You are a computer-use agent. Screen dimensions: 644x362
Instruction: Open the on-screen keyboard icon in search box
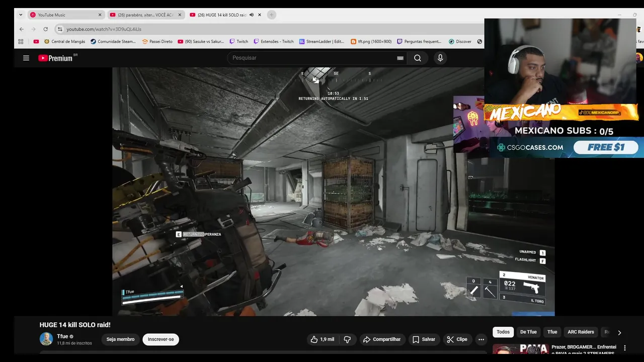pyautogui.click(x=400, y=58)
